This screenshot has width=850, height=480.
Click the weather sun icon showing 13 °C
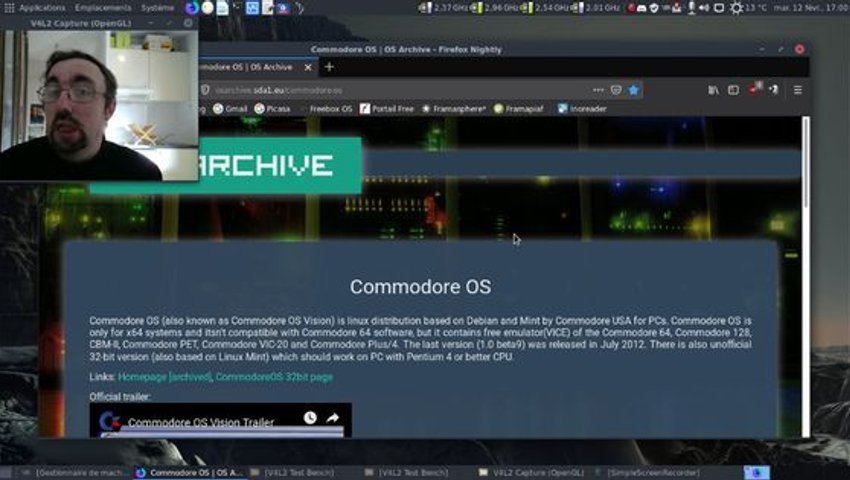pos(736,8)
